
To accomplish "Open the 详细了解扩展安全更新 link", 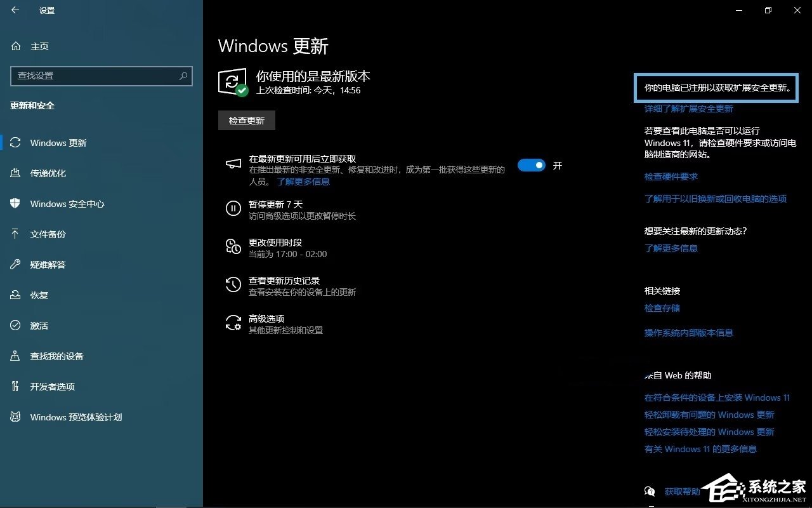I will coord(689,109).
